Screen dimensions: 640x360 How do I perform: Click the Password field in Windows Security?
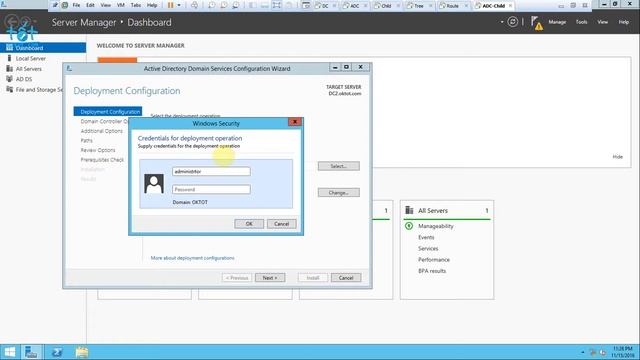tap(211, 189)
